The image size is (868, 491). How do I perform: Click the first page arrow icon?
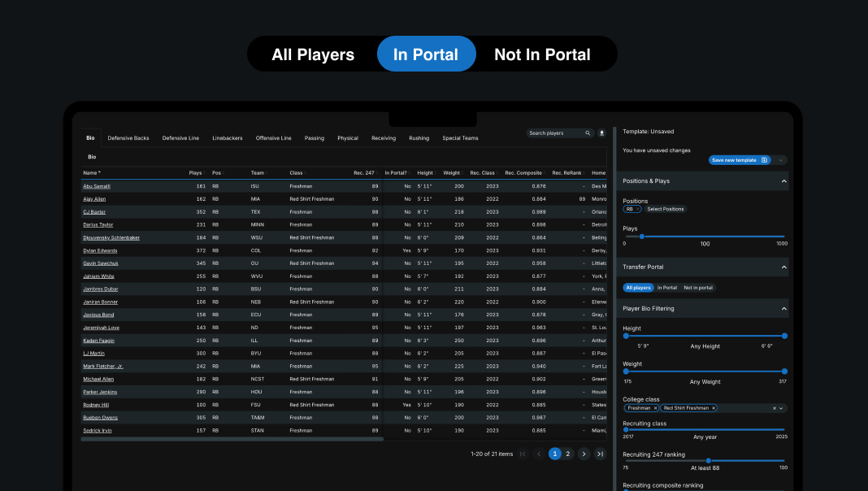click(523, 454)
